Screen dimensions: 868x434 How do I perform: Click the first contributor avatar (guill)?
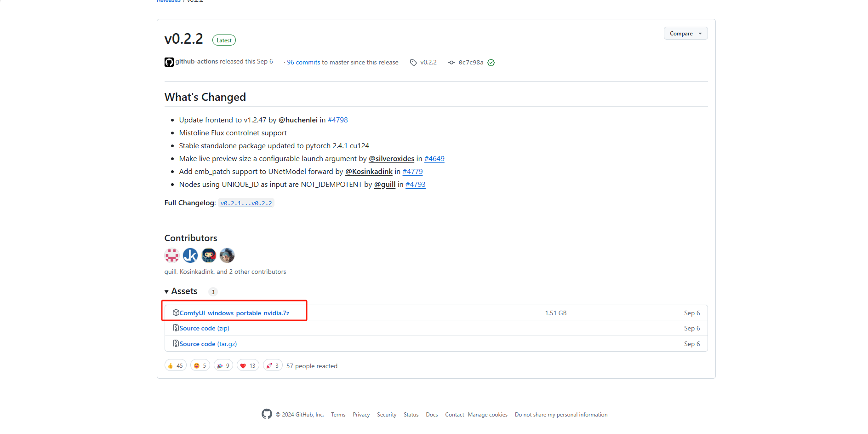[x=172, y=255]
